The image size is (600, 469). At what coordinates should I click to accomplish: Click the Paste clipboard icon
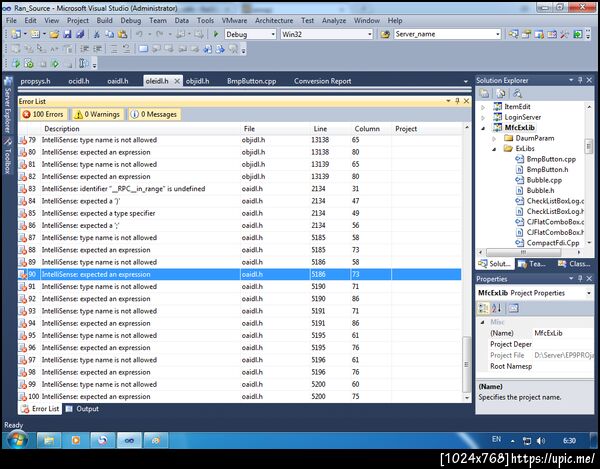pyautogui.click(x=122, y=34)
